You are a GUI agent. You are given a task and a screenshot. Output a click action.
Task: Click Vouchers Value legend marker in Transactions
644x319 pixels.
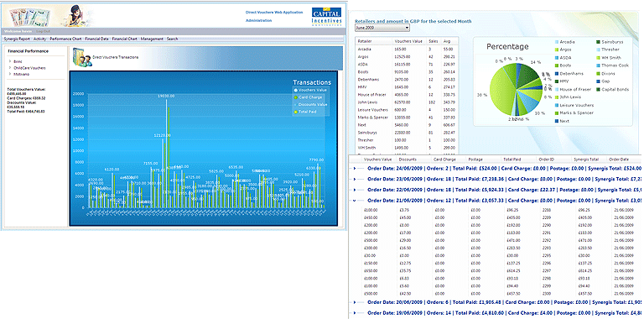click(x=296, y=90)
